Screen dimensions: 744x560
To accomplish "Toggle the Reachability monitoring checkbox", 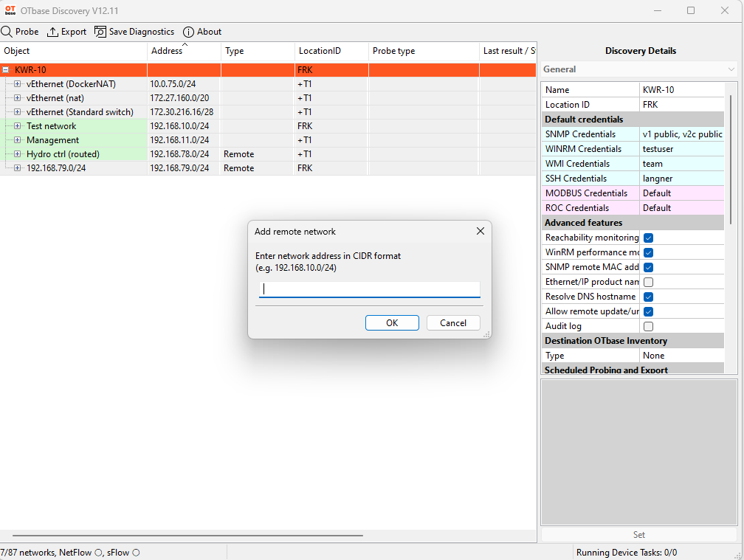I will coord(648,238).
